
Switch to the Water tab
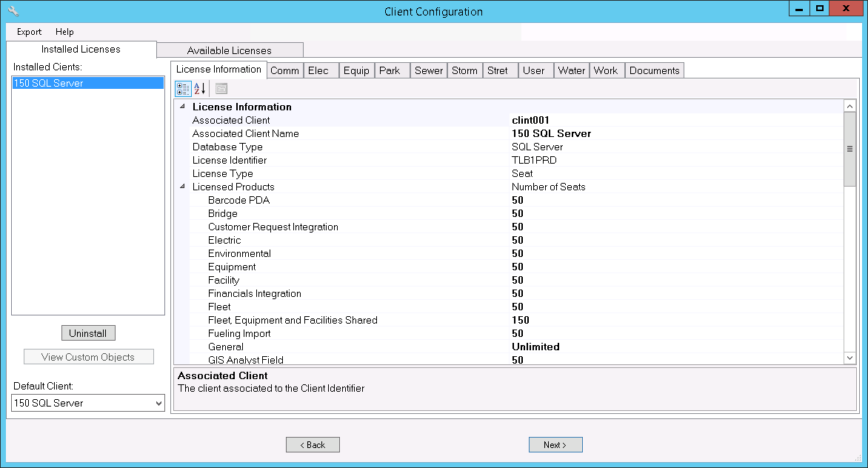(571, 70)
